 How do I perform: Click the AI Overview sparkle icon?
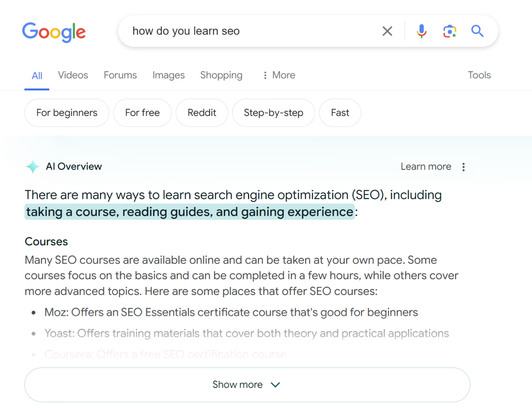click(x=33, y=166)
